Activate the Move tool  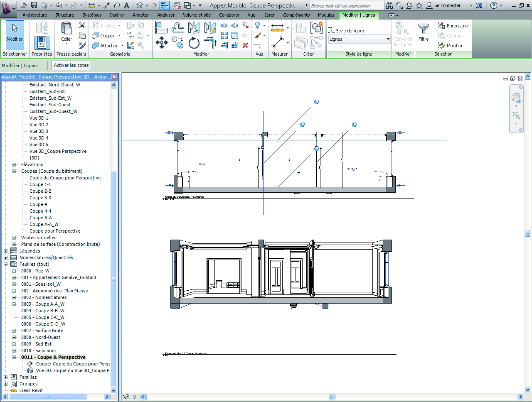click(x=161, y=42)
